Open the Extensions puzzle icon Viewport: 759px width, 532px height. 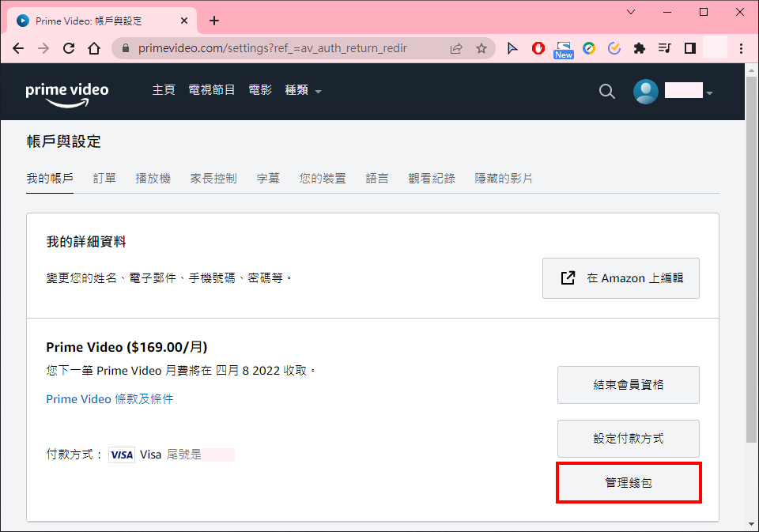(x=640, y=48)
